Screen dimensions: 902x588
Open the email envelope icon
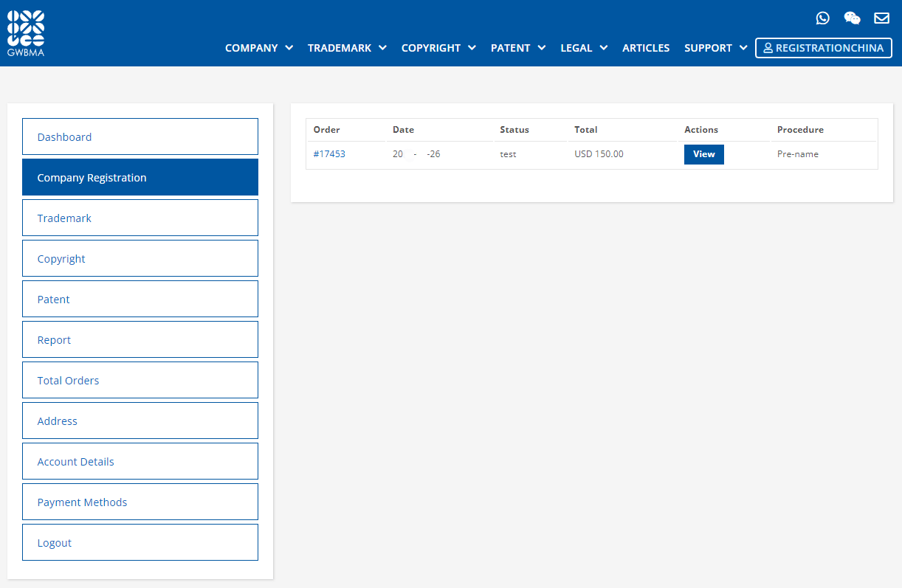pyautogui.click(x=881, y=18)
